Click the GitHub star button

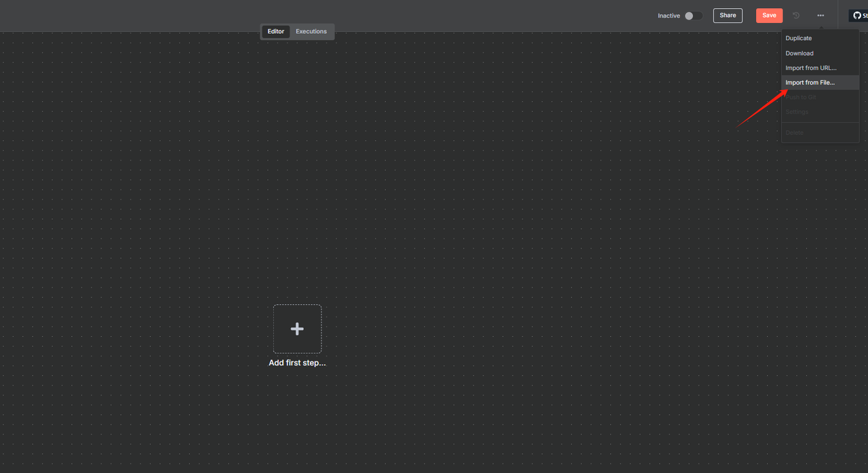pyautogui.click(x=859, y=16)
